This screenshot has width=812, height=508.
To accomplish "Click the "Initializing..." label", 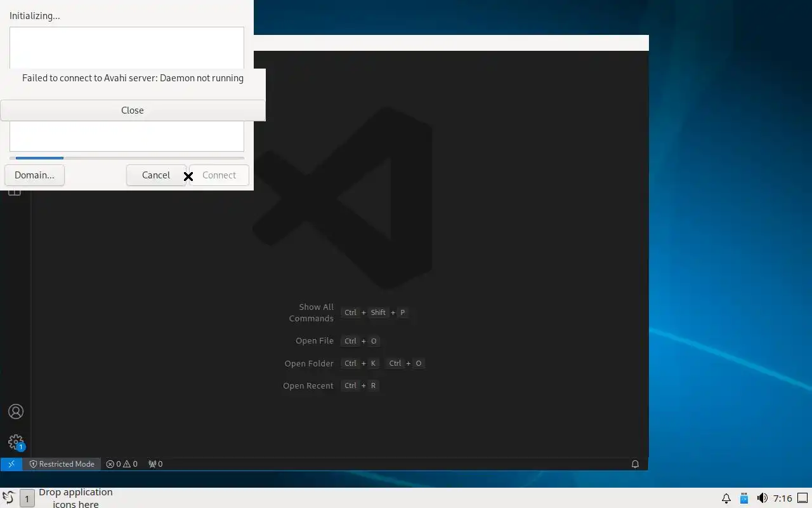I will (35, 16).
